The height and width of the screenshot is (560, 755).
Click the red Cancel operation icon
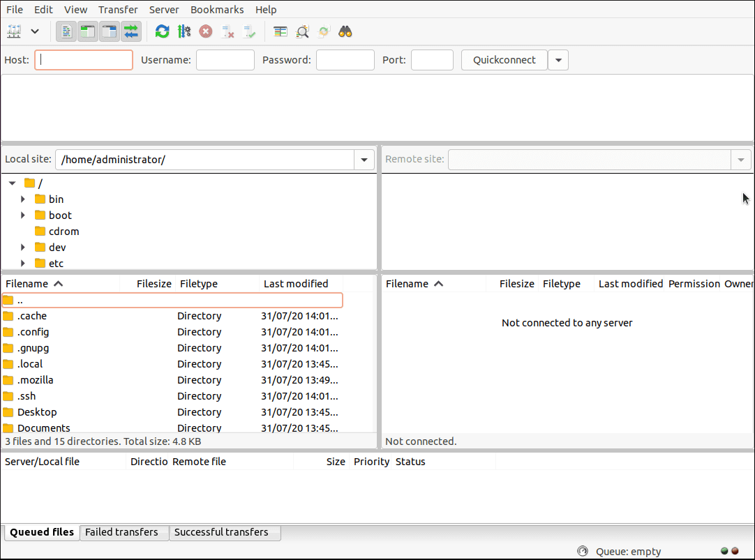[206, 31]
